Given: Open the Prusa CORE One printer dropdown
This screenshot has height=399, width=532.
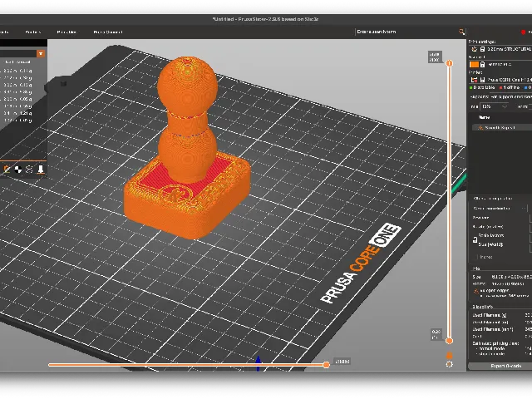Looking at the screenshot, I should [509, 80].
